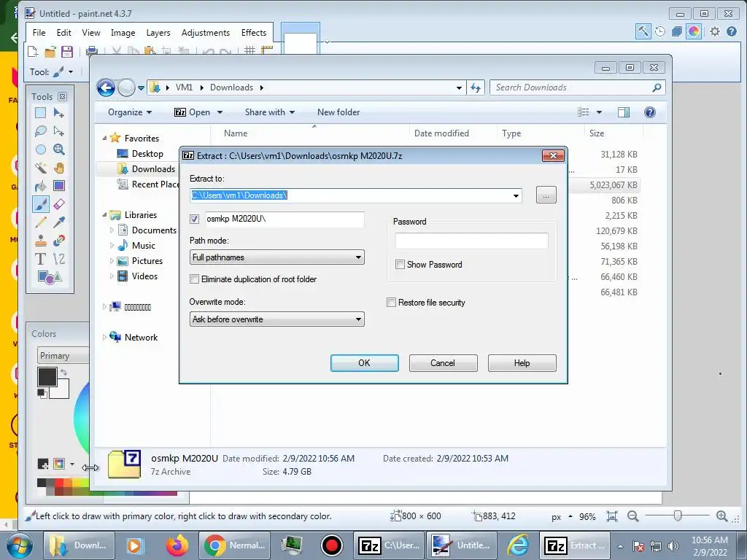Select the Magic Wand tool
The height and width of the screenshot is (560, 747).
pyautogui.click(x=41, y=168)
